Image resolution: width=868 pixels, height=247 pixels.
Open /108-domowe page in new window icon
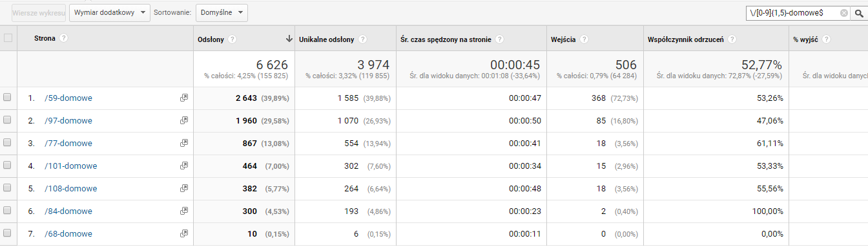point(184,189)
